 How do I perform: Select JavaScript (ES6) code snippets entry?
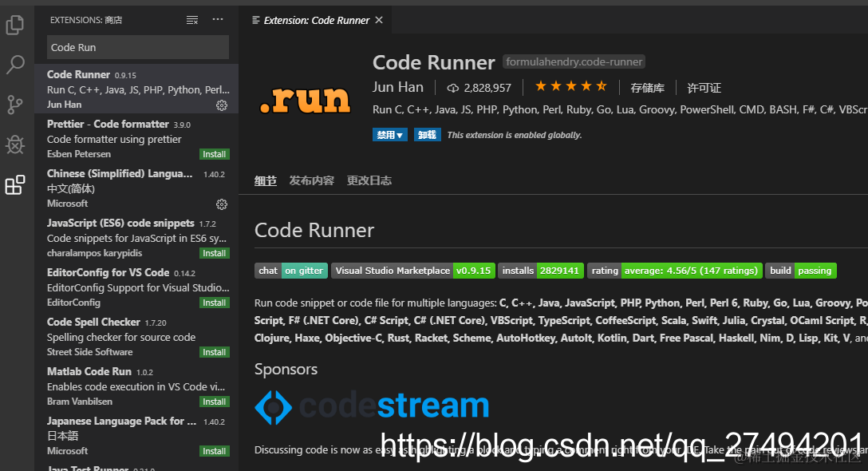click(136, 237)
